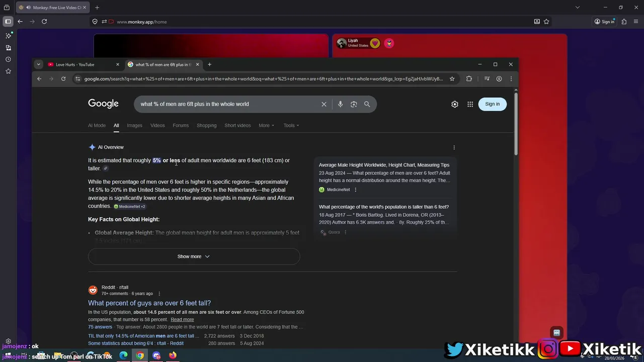Open AI Overview three-dot options
This screenshot has width=644, height=362.
[x=454, y=147]
